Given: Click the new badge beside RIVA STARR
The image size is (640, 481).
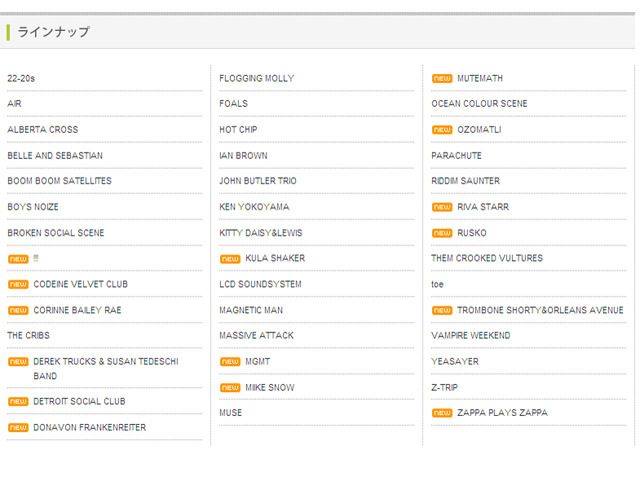Looking at the screenshot, I should [x=442, y=207].
